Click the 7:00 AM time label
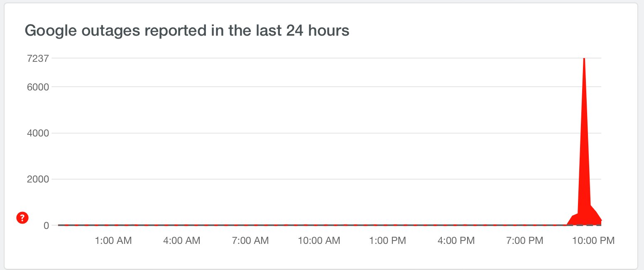The width and height of the screenshot is (644, 270). click(x=250, y=241)
